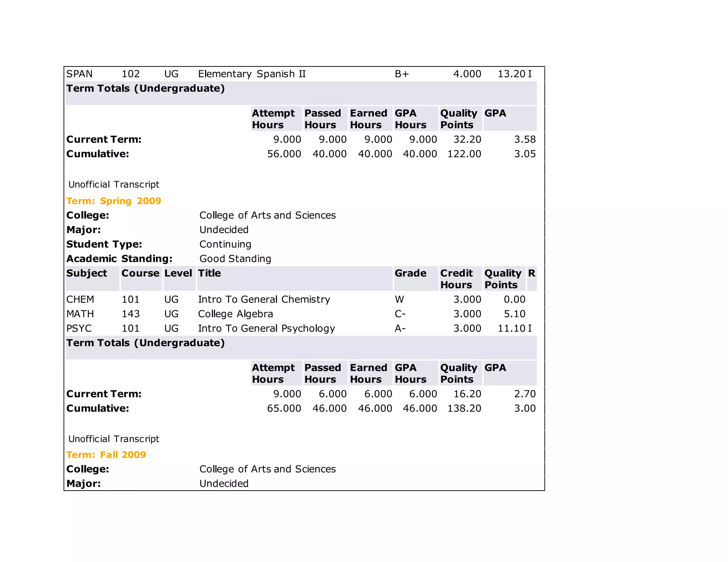This screenshot has width=728, height=562.
Task: Click the 'Continuing' student type value
Action: point(225,244)
